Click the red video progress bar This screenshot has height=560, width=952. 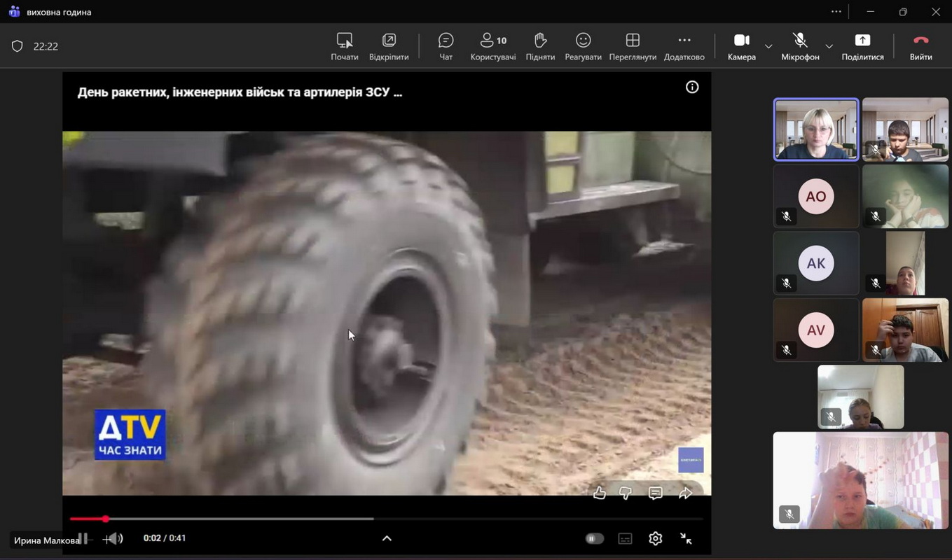click(88, 519)
